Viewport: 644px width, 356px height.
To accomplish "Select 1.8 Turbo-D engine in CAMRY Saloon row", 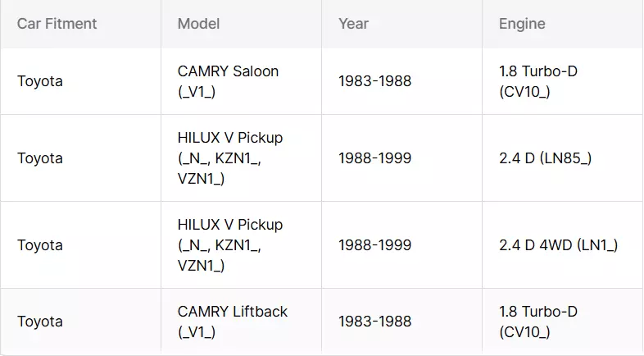I will [538, 81].
